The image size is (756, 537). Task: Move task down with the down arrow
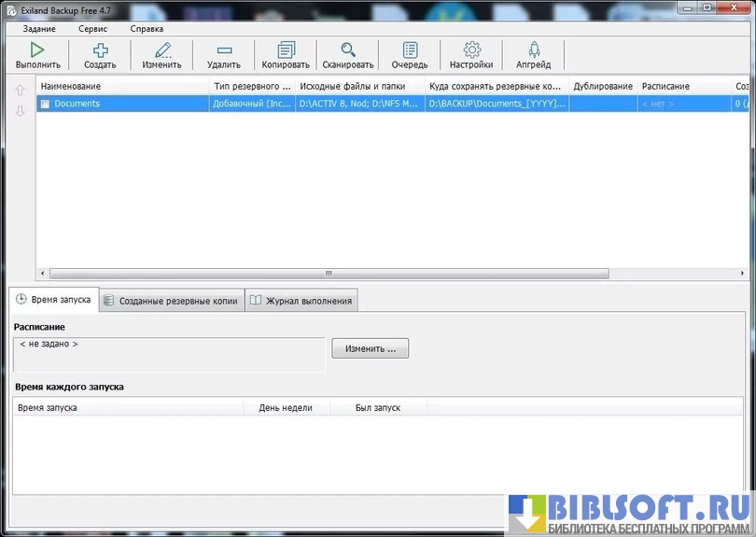click(20, 111)
